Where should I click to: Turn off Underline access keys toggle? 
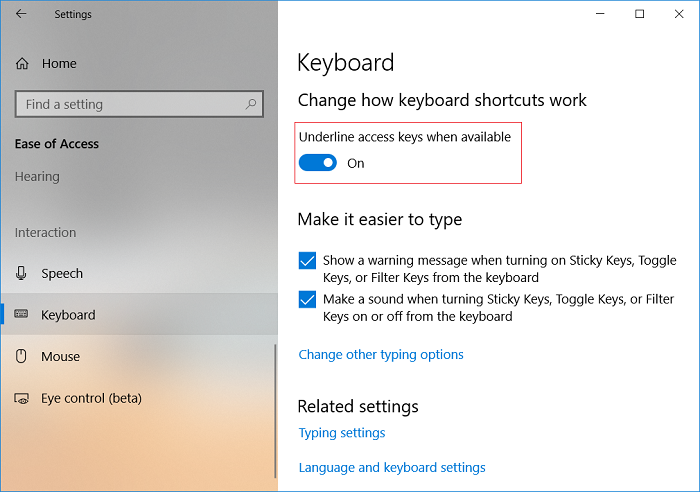[318, 163]
